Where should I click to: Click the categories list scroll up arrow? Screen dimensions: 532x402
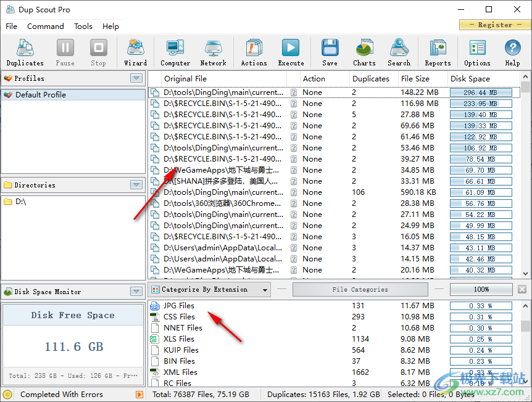point(525,306)
